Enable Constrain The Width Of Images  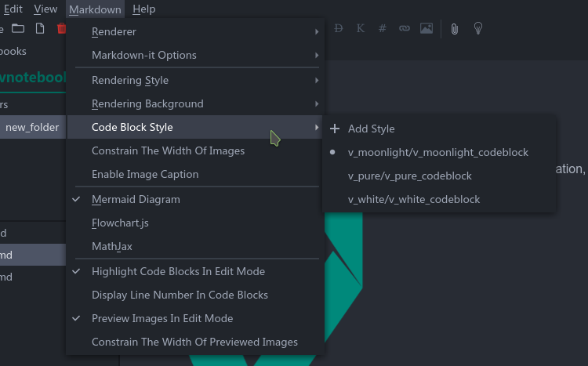[x=195, y=150]
